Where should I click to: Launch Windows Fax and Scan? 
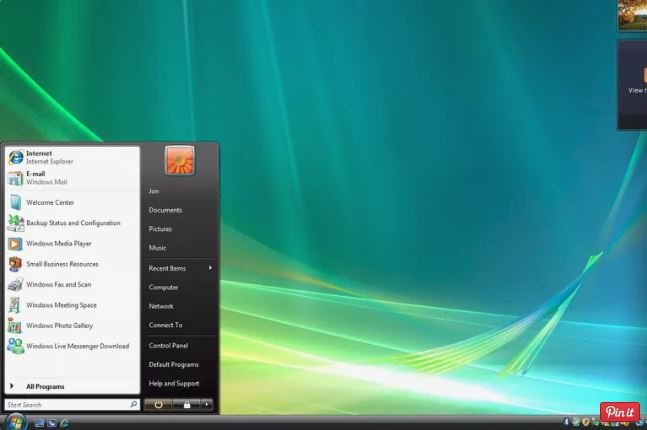click(x=61, y=284)
